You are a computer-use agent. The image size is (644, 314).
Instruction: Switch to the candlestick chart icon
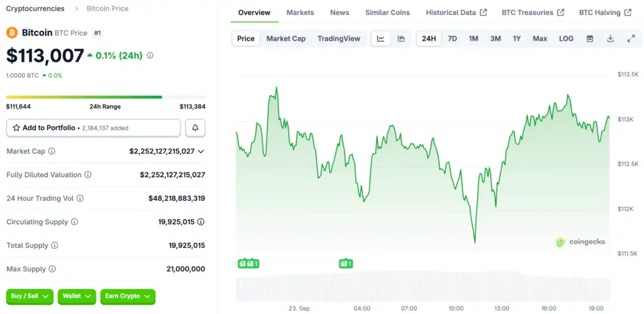401,38
